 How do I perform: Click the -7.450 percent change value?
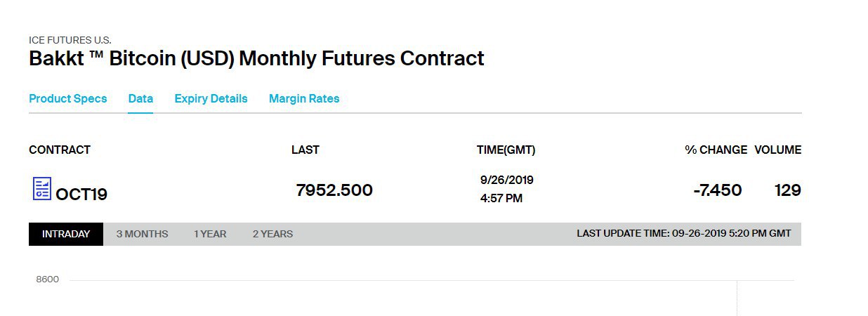coord(717,190)
